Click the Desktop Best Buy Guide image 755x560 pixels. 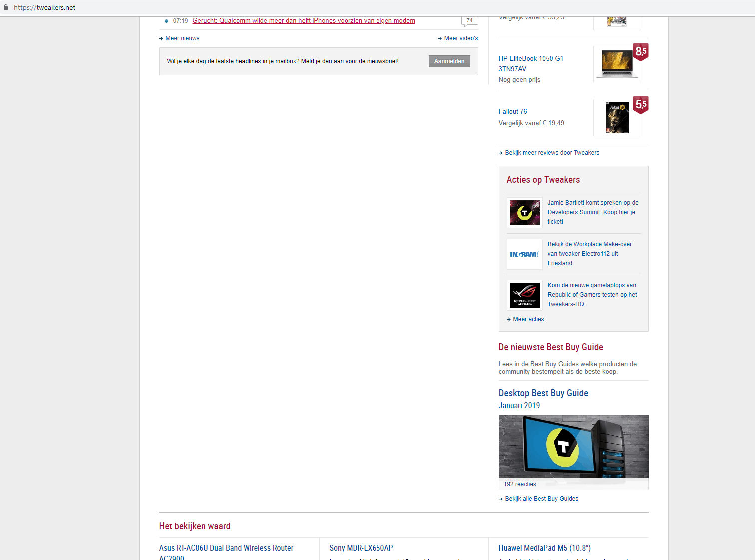click(573, 447)
